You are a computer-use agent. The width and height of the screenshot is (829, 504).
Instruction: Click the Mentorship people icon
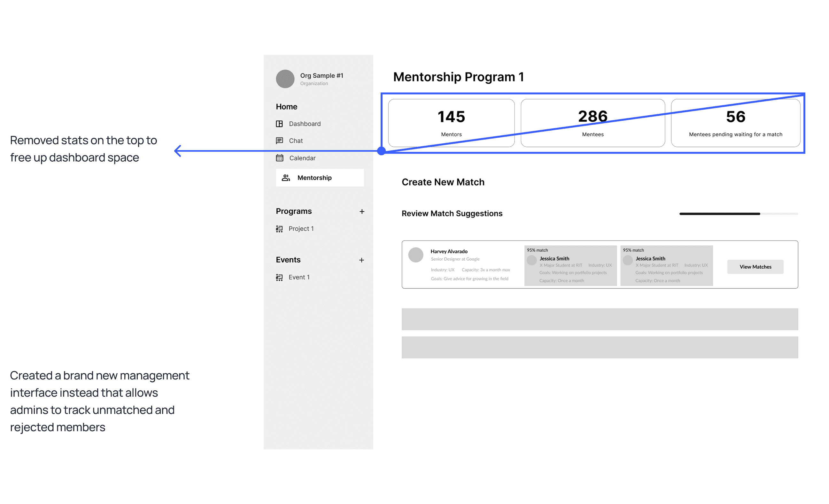click(x=286, y=178)
